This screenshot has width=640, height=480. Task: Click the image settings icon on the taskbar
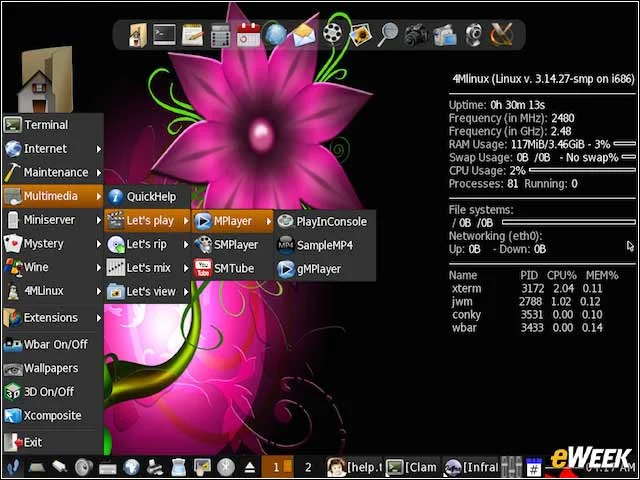click(x=202, y=467)
